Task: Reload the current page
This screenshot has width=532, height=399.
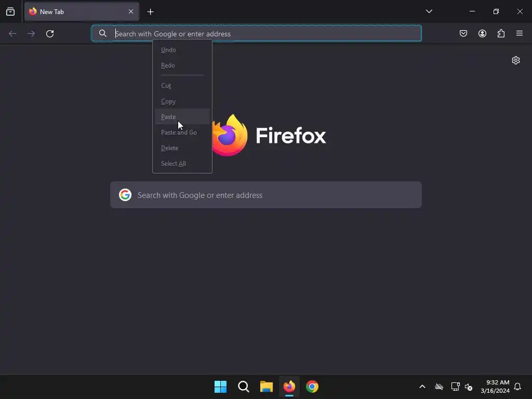Action: (x=50, y=34)
